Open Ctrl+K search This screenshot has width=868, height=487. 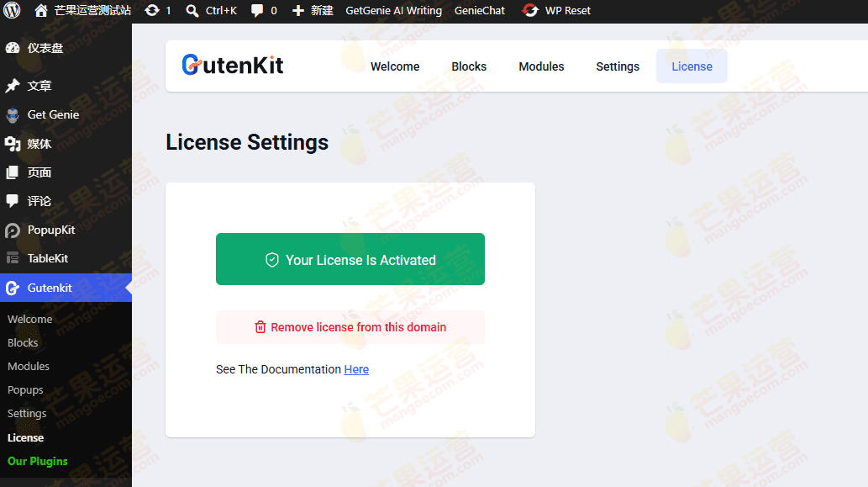(x=211, y=10)
